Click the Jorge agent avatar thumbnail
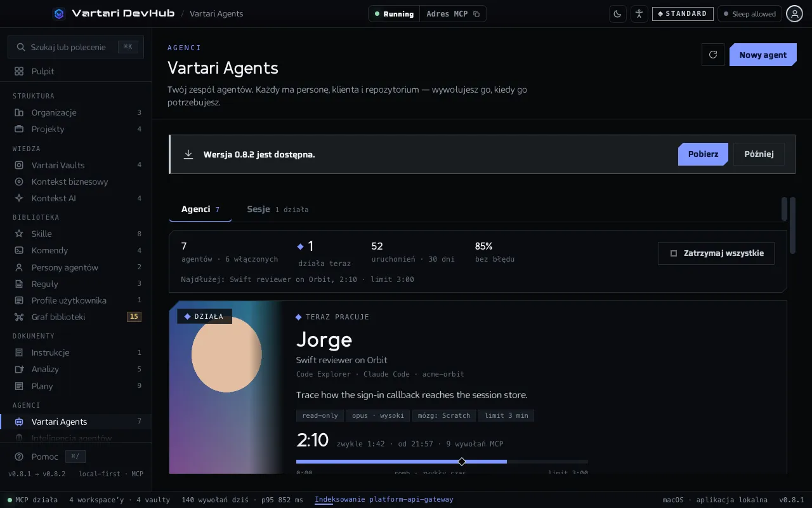The height and width of the screenshot is (508, 812). pos(226,387)
